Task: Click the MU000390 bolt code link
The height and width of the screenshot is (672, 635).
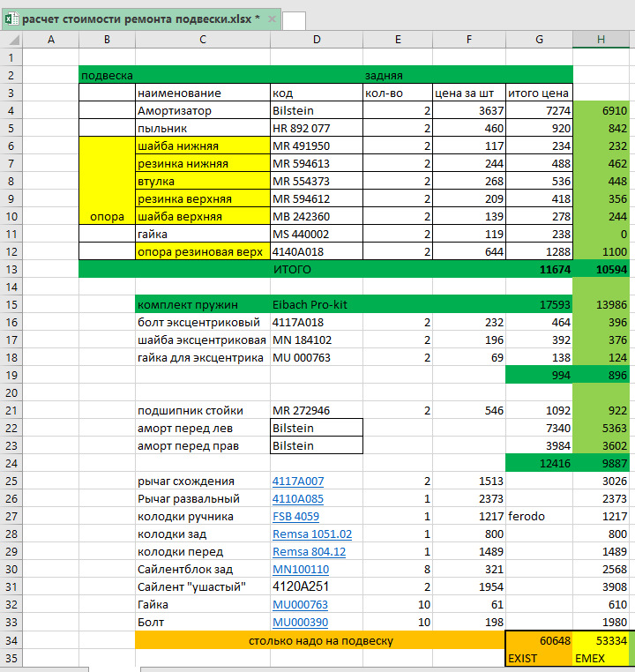Action: click(x=300, y=623)
